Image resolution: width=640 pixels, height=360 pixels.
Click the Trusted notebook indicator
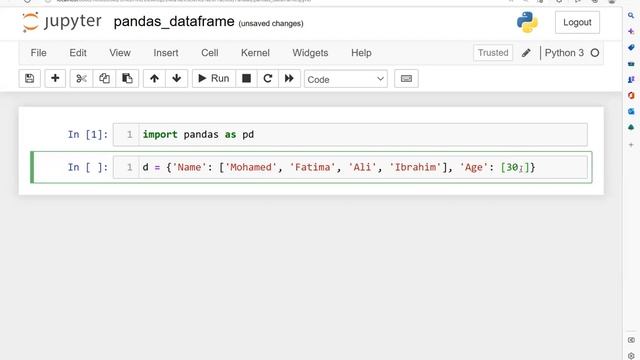coord(493,53)
